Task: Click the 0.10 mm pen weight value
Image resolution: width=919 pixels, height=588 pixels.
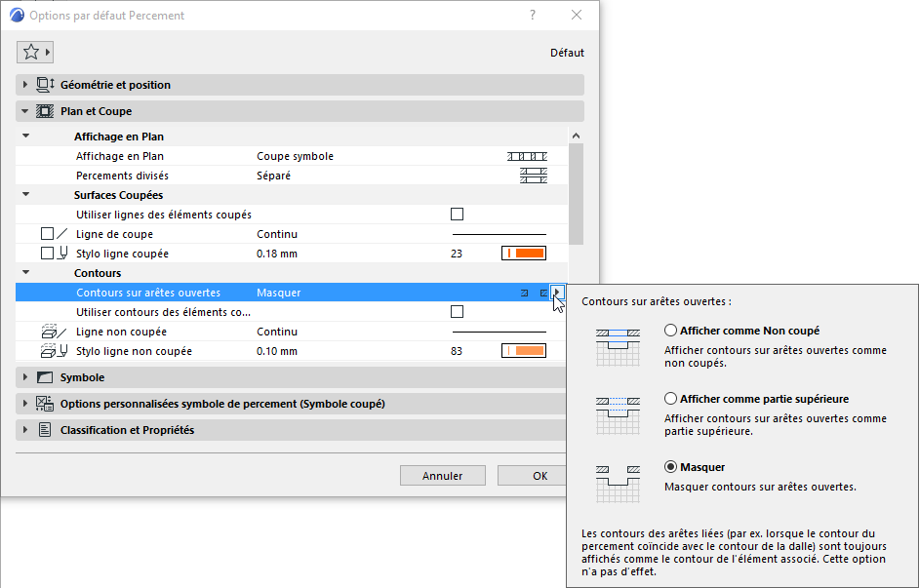Action: [x=277, y=351]
